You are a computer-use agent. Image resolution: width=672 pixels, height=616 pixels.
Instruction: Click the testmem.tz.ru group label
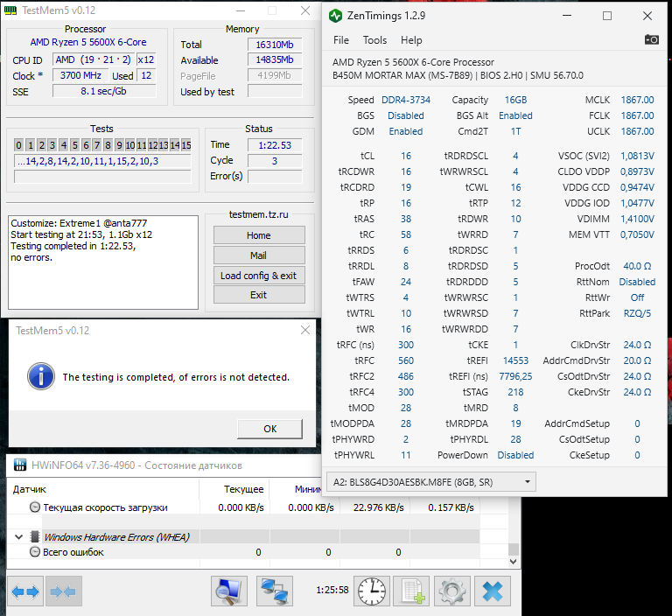point(258,214)
